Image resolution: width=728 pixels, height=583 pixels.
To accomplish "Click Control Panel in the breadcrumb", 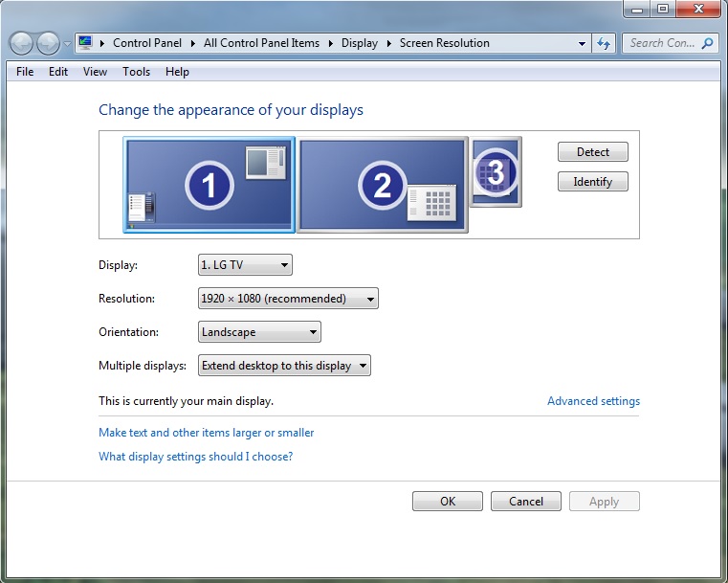I will pyautogui.click(x=147, y=43).
